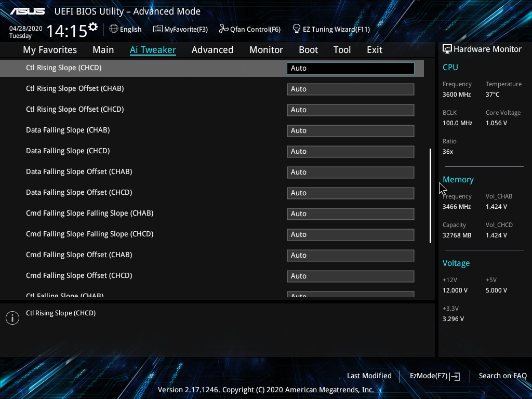532x399 pixels.
Task: Click the Qfan Control fan icon
Action: point(223,29)
